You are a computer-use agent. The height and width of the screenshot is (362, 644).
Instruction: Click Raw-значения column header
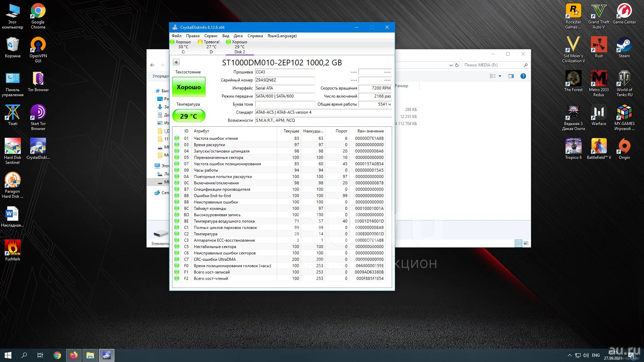coord(370,131)
